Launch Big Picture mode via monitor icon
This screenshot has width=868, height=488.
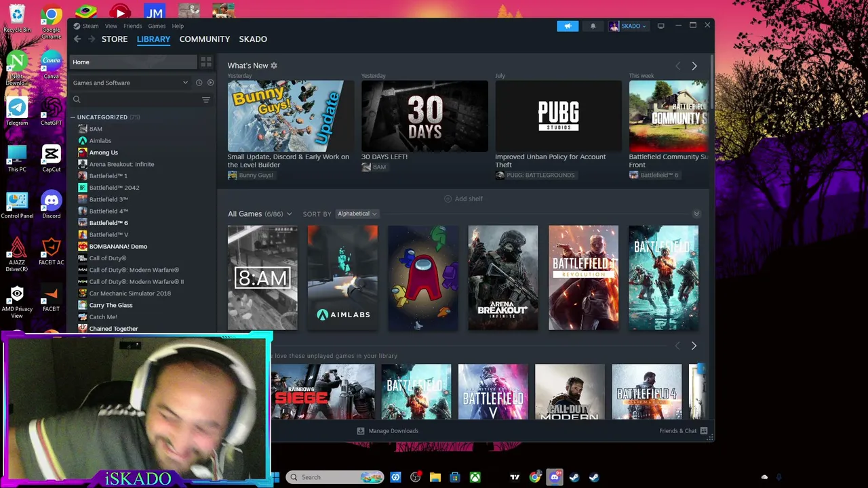coord(660,26)
